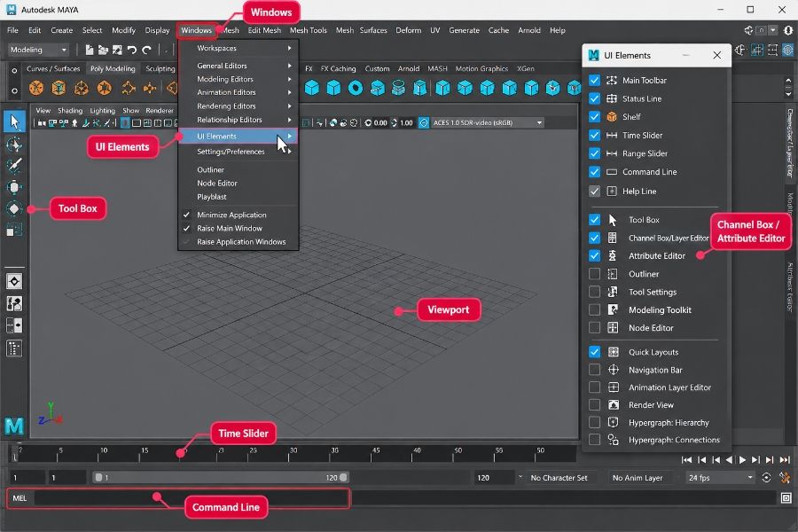Click the New Scene icon on status line
798x532 pixels.
click(x=89, y=50)
